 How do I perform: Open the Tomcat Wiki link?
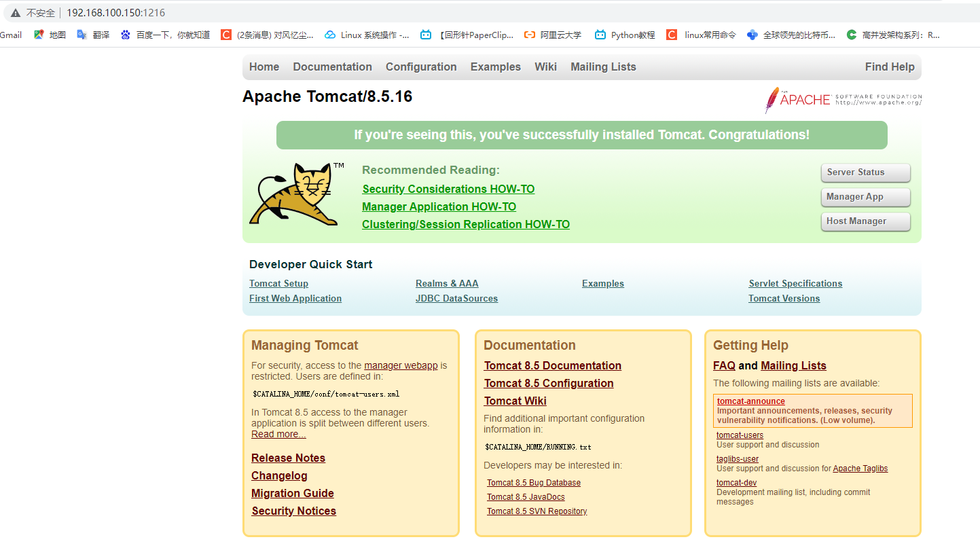pyautogui.click(x=515, y=401)
